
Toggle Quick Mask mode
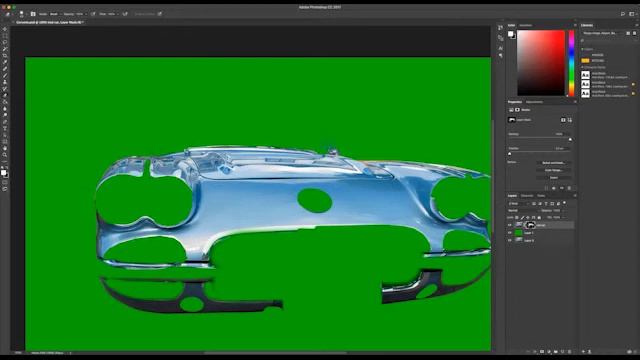[x=5, y=182]
